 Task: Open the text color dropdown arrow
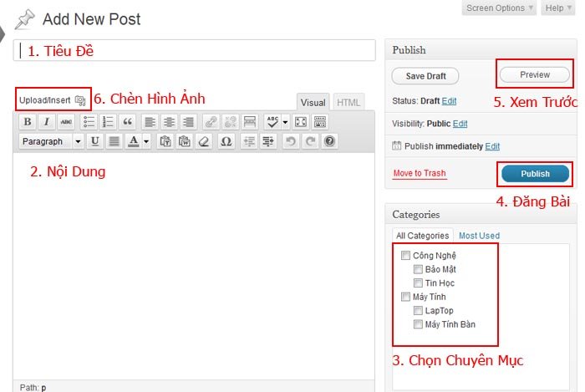tap(146, 141)
